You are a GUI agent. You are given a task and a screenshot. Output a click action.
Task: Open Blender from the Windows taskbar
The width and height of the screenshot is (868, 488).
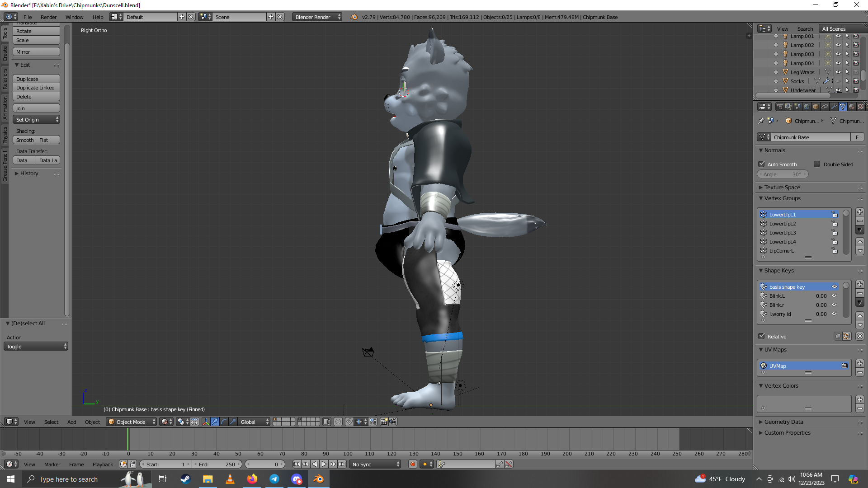coord(318,479)
